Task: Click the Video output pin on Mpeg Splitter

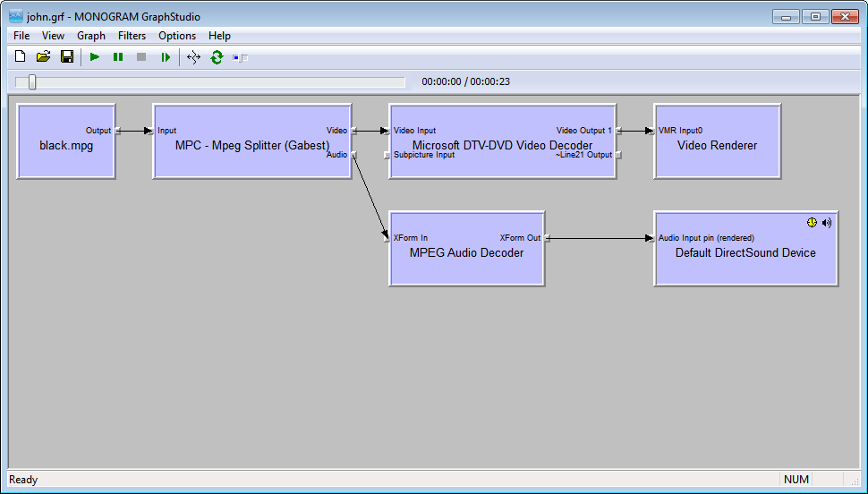Action: (353, 131)
